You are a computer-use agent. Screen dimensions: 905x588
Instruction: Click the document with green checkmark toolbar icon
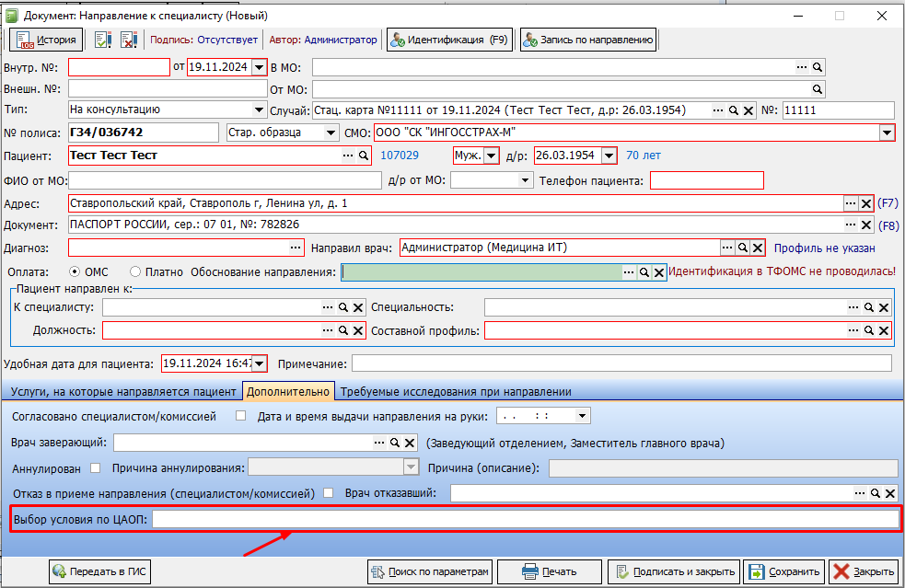[103, 40]
